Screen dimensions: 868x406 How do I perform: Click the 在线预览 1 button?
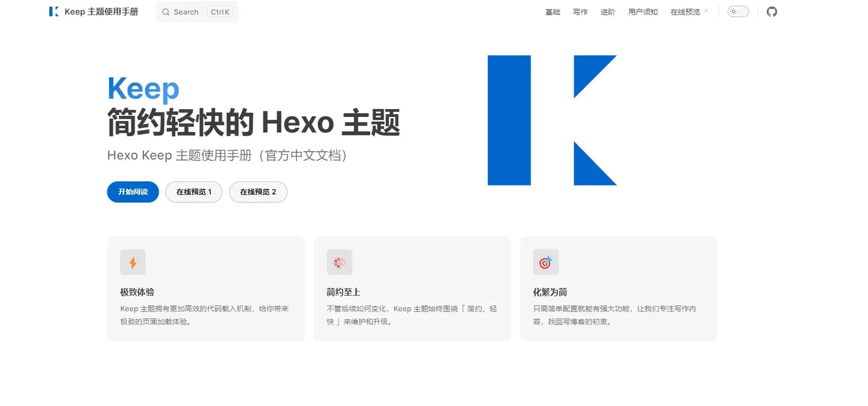(194, 192)
